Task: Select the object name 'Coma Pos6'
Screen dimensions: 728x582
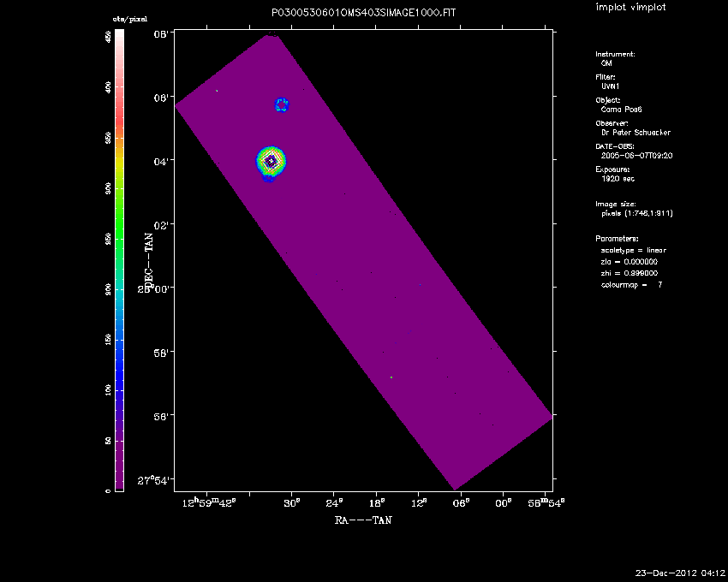Action: pos(621,110)
